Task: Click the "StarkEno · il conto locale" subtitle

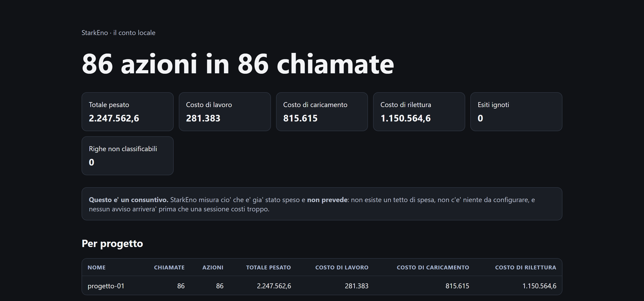Action: [x=118, y=33]
